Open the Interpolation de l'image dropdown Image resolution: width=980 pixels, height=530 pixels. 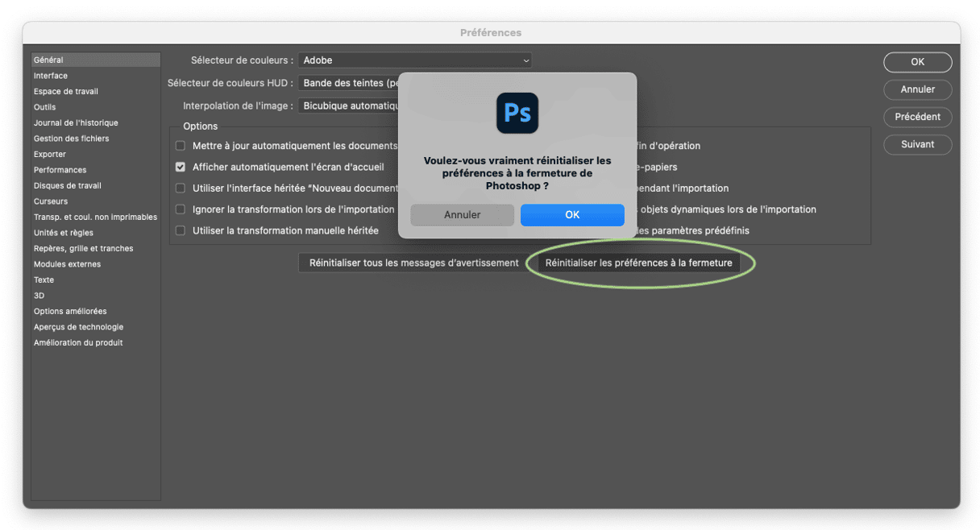[x=348, y=106]
